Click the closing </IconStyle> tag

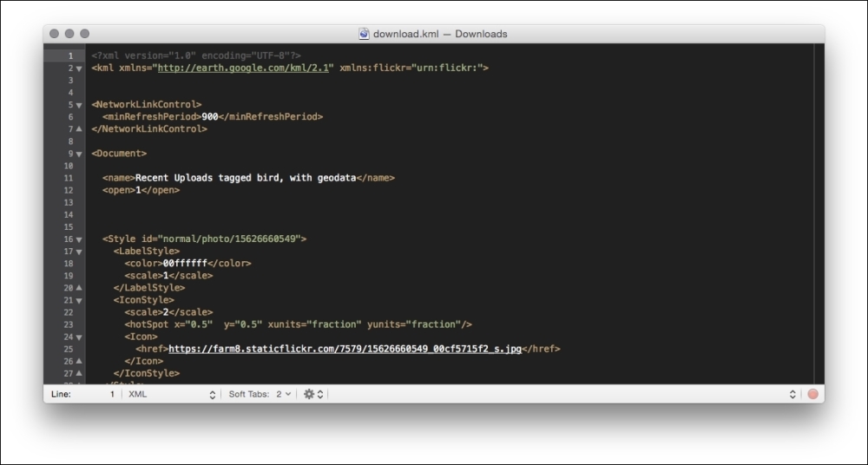click(x=147, y=374)
